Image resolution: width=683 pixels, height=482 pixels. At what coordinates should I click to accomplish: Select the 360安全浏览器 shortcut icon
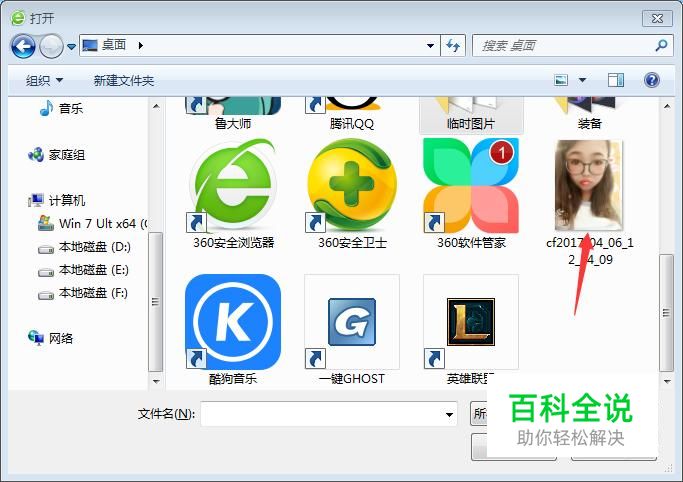click(x=233, y=185)
